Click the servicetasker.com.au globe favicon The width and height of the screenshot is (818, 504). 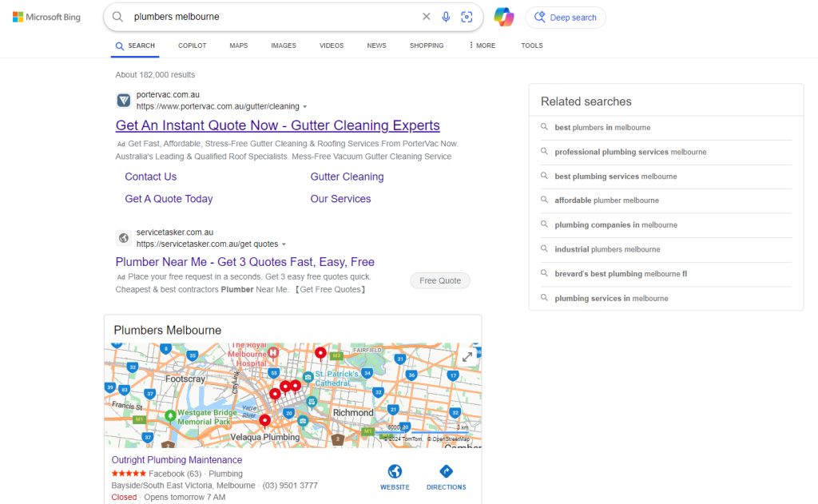124,238
